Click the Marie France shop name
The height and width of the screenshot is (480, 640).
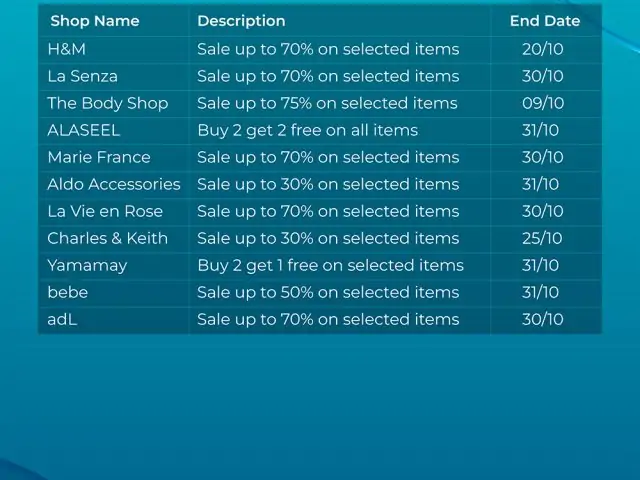99,157
